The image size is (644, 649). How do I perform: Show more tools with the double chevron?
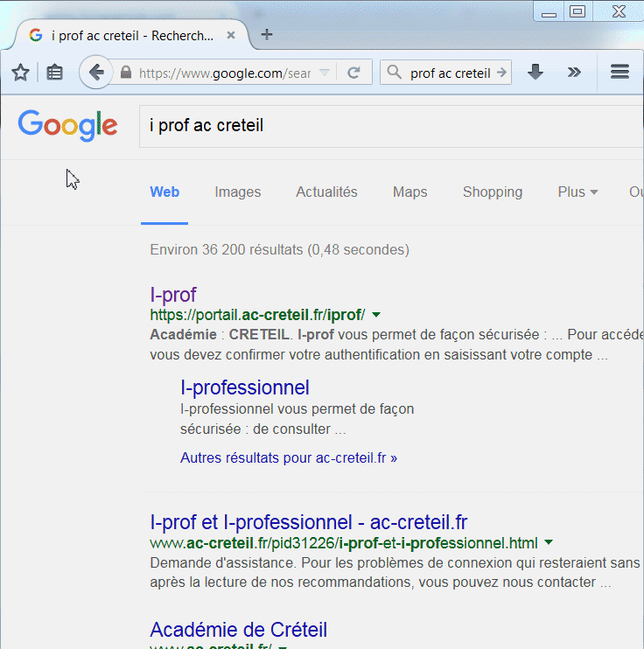click(x=574, y=73)
